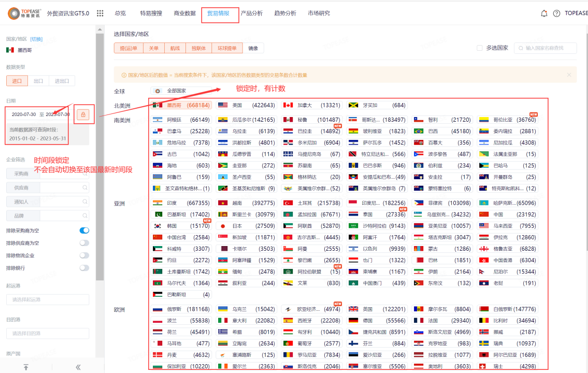Screen dimensions: 588x373
Task: Click the 切换 country switch link
Action: pyautogui.click(x=36, y=39)
